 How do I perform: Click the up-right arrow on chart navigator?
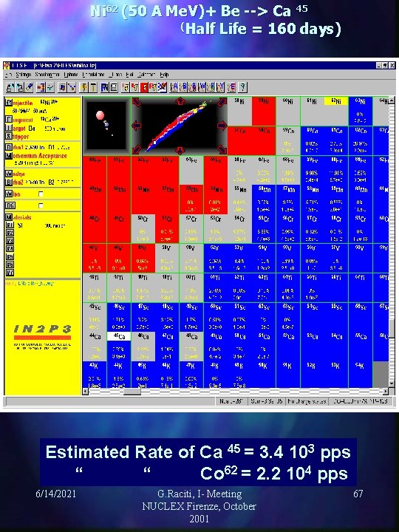(x=222, y=102)
